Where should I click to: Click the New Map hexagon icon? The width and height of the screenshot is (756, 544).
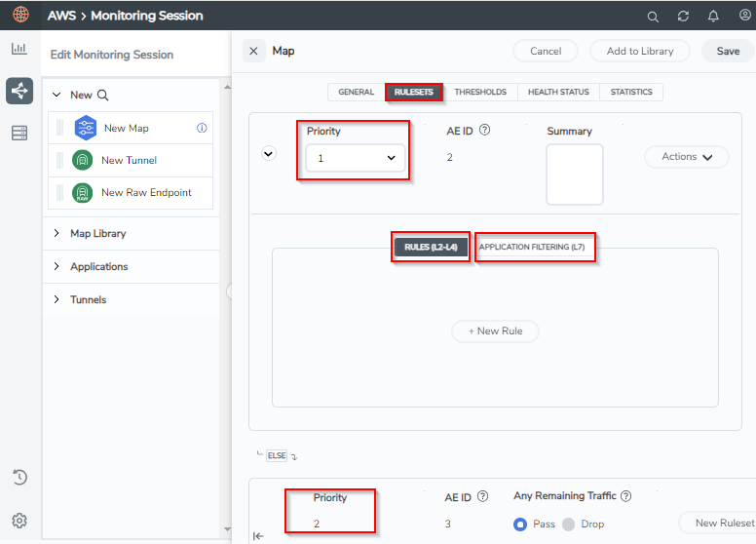click(86, 128)
